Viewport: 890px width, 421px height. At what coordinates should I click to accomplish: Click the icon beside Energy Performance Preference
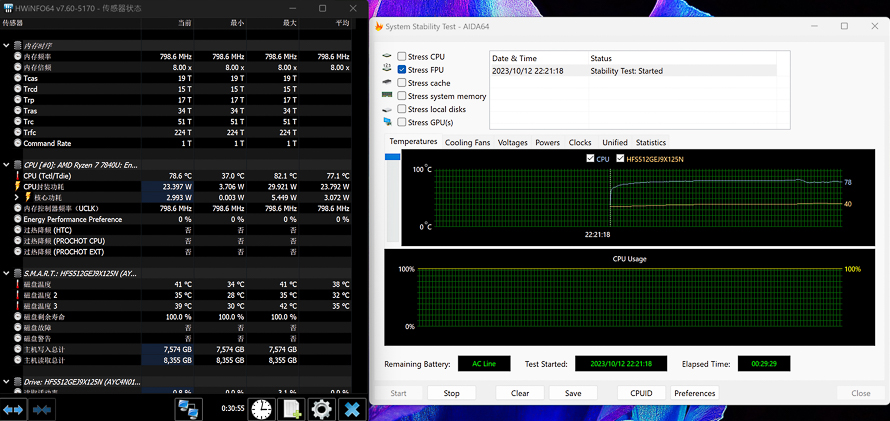(x=18, y=219)
